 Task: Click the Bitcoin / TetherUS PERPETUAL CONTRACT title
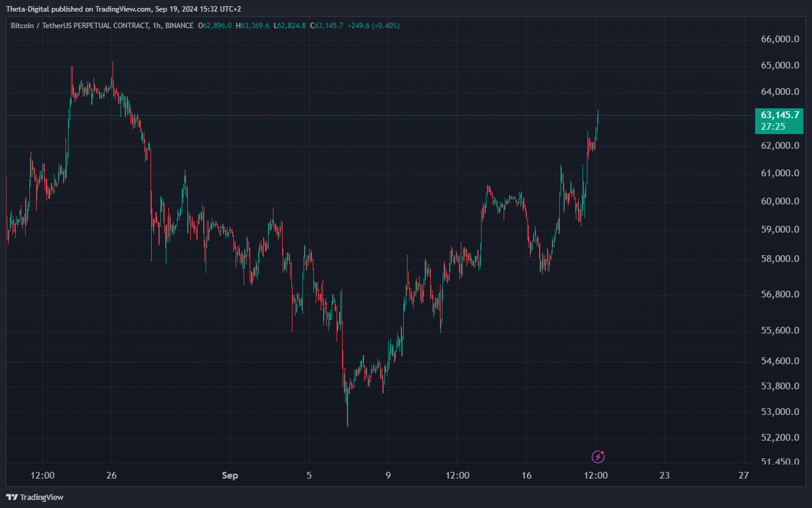(79, 26)
